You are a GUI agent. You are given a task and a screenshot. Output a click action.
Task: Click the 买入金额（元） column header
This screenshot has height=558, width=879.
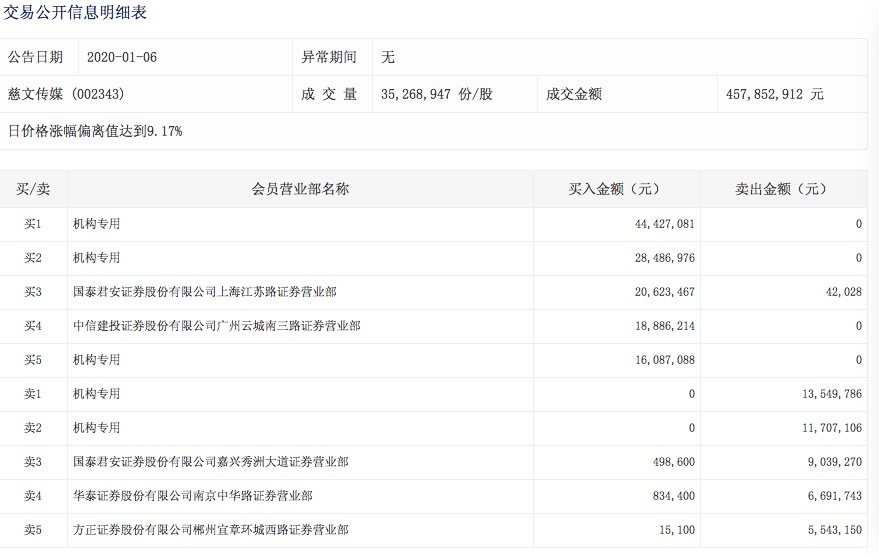[615, 189]
